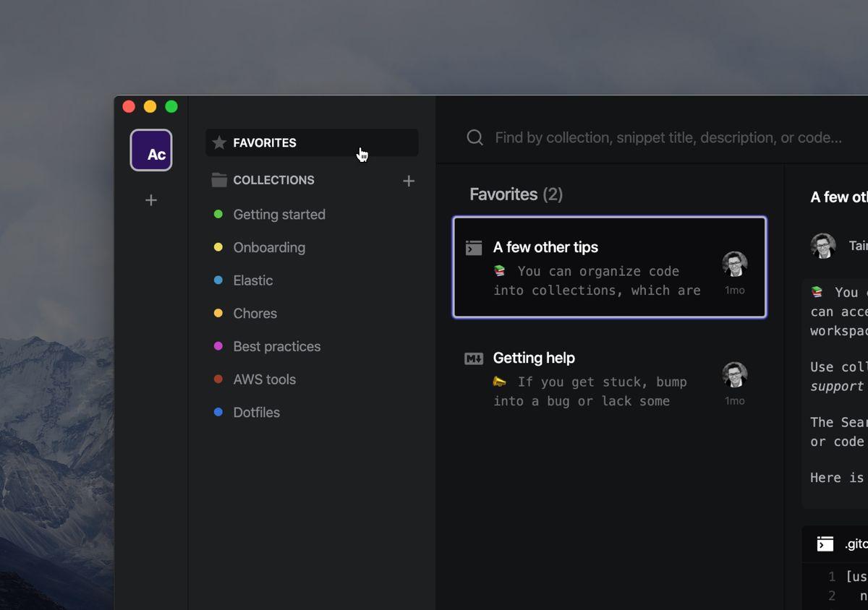
Task: Click the Markdown icon on 'Getting help'
Action: pos(474,358)
